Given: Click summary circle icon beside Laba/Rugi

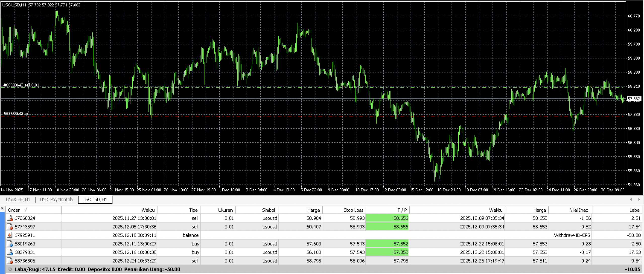Looking at the screenshot, I should point(10,269).
